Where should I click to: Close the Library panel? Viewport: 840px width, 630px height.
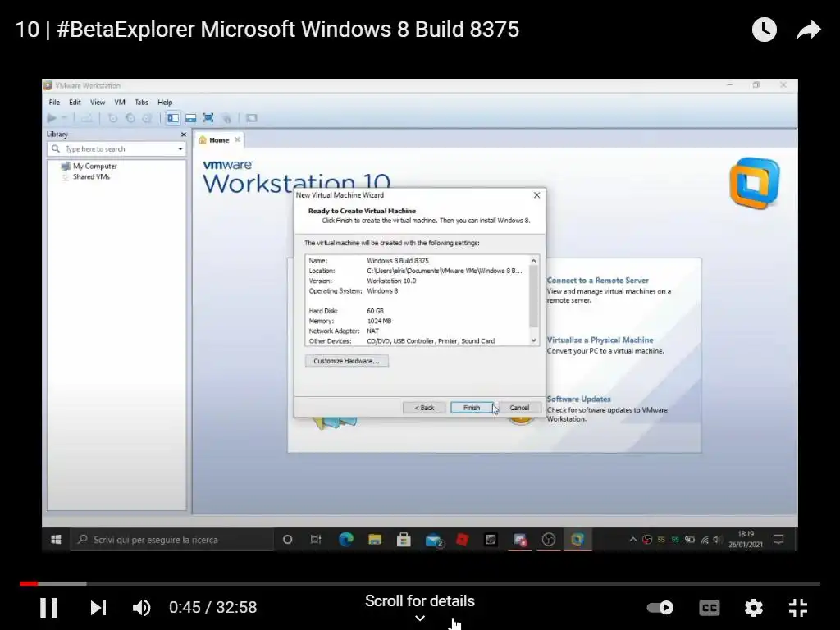(x=183, y=135)
